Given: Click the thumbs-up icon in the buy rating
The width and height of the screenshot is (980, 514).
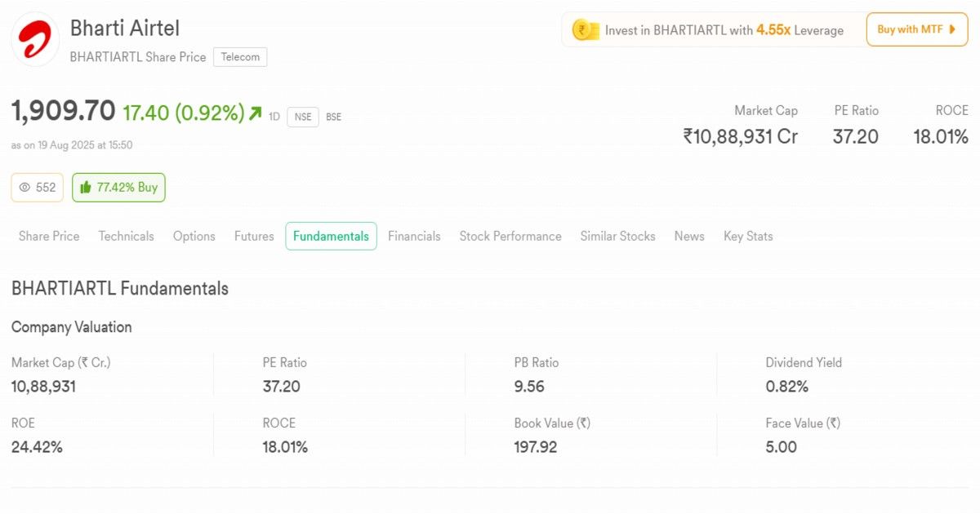Looking at the screenshot, I should click(84, 188).
